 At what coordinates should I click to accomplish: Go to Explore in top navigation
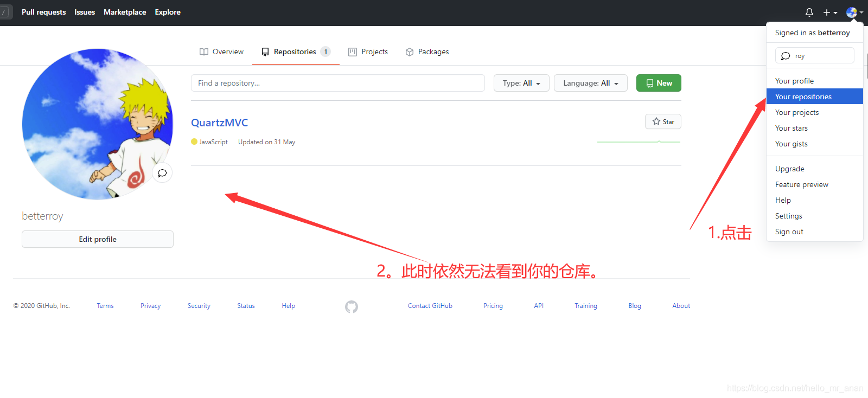click(168, 12)
